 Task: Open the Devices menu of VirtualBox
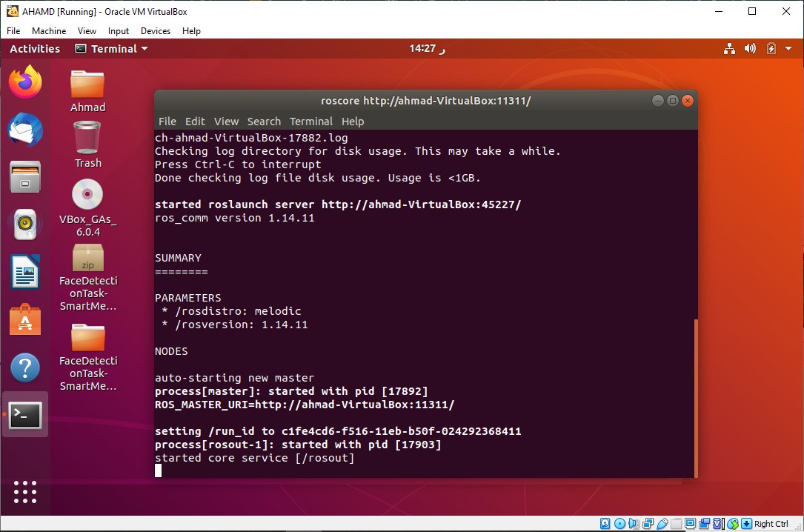(155, 31)
